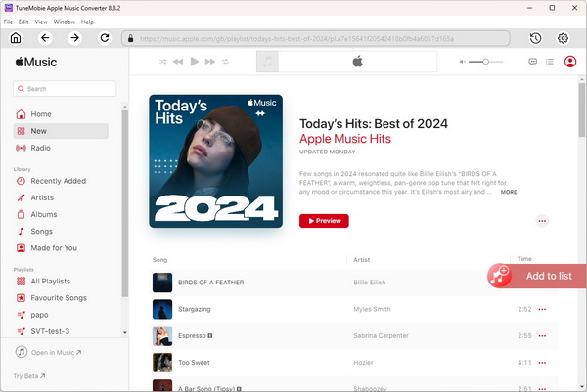Screen dimensions: 587x392
Task: Select the Too Sweet song title
Action: point(194,362)
